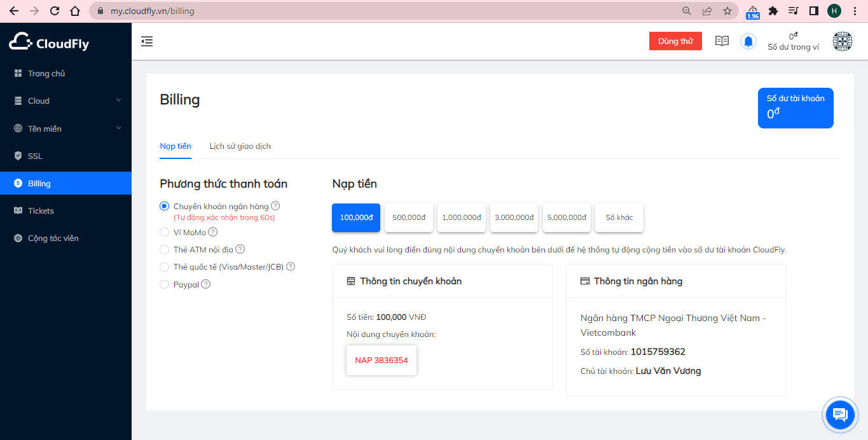Image resolution: width=868 pixels, height=440 pixels.
Task: Share this page via address bar icon
Action: tap(707, 11)
